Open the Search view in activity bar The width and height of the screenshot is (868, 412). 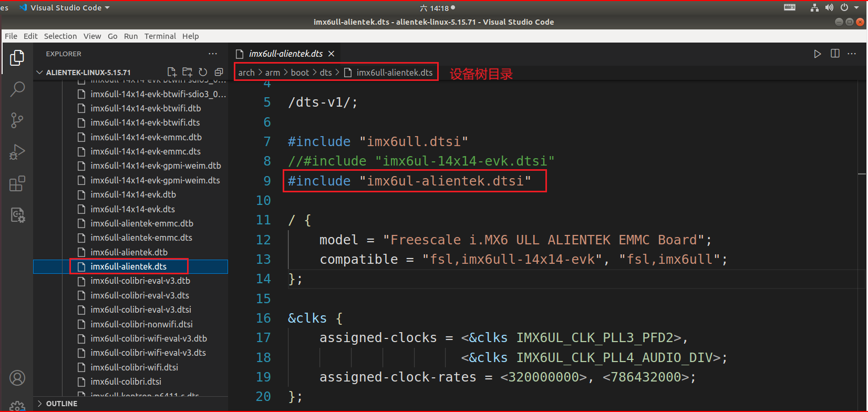[17, 89]
